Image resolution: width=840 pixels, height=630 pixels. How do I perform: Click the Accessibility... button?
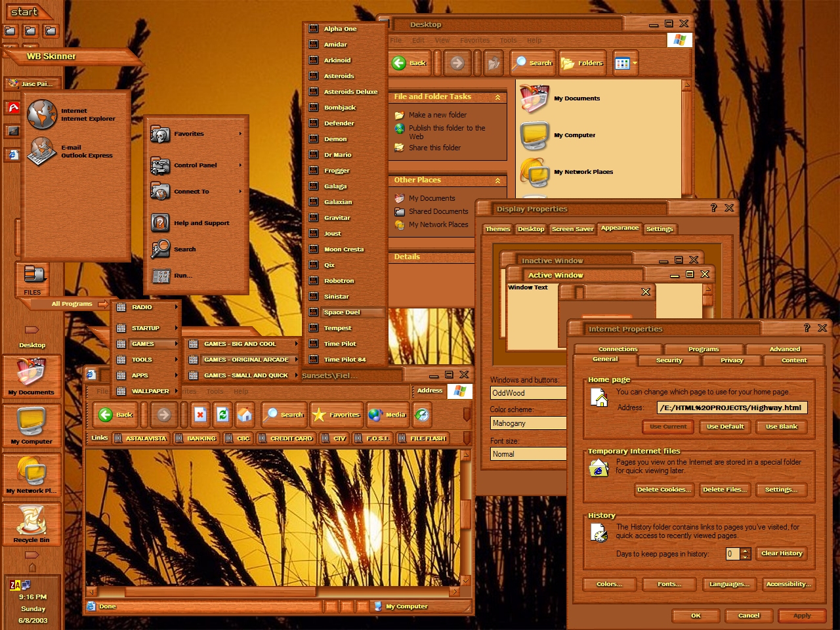pyautogui.click(x=788, y=584)
